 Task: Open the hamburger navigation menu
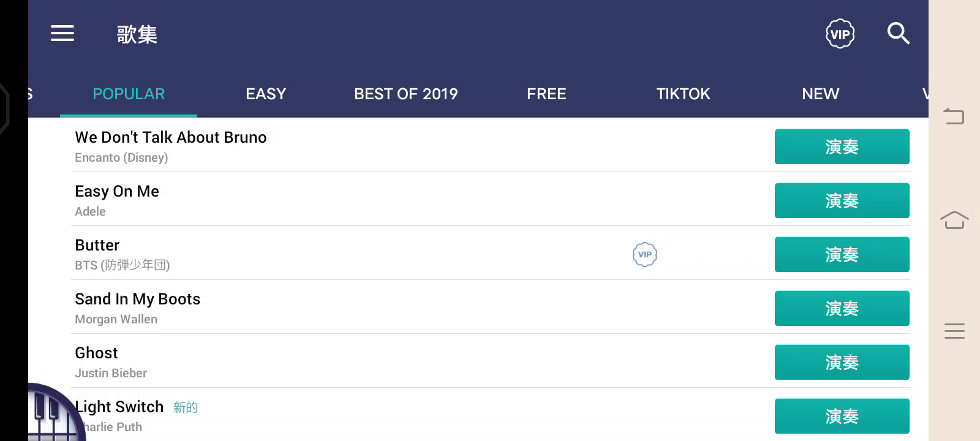pos(62,34)
